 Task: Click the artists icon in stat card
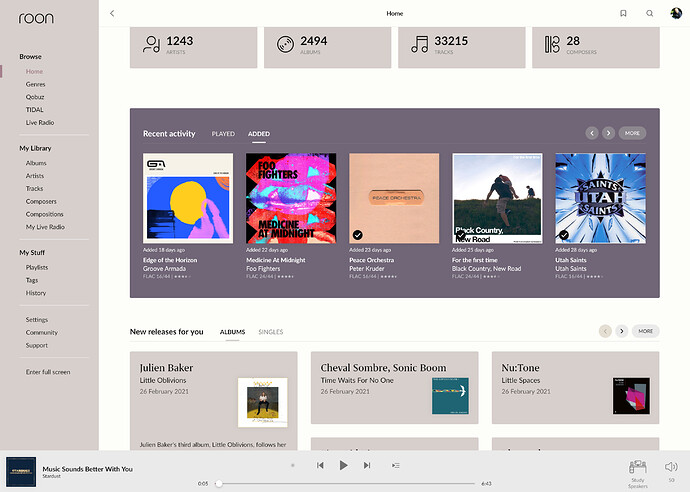point(152,44)
